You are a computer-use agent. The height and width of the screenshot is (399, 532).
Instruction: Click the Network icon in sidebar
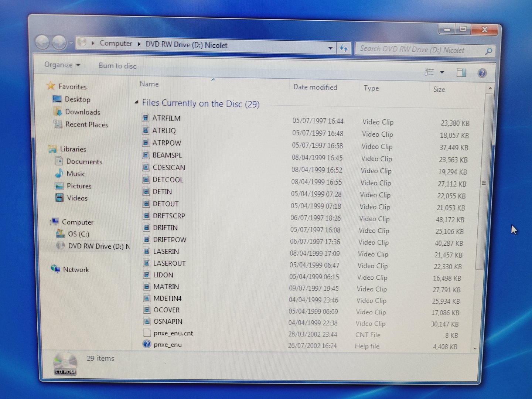click(x=55, y=269)
